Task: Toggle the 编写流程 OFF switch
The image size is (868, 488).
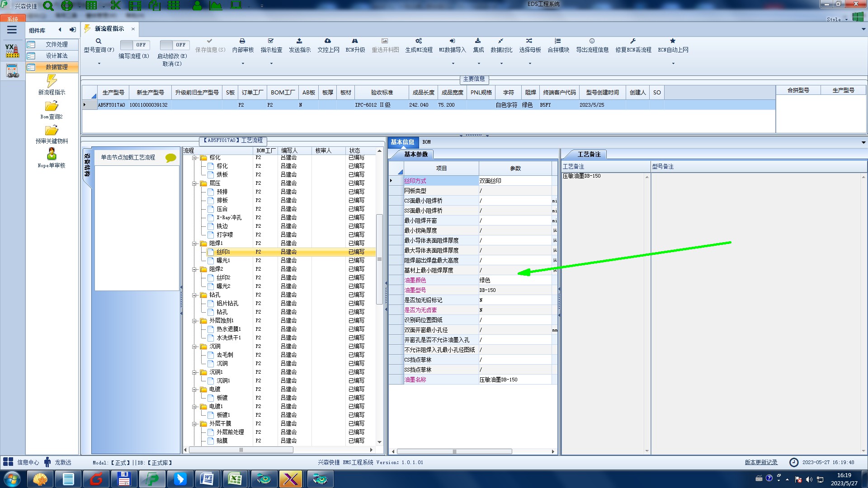Action: pos(135,45)
